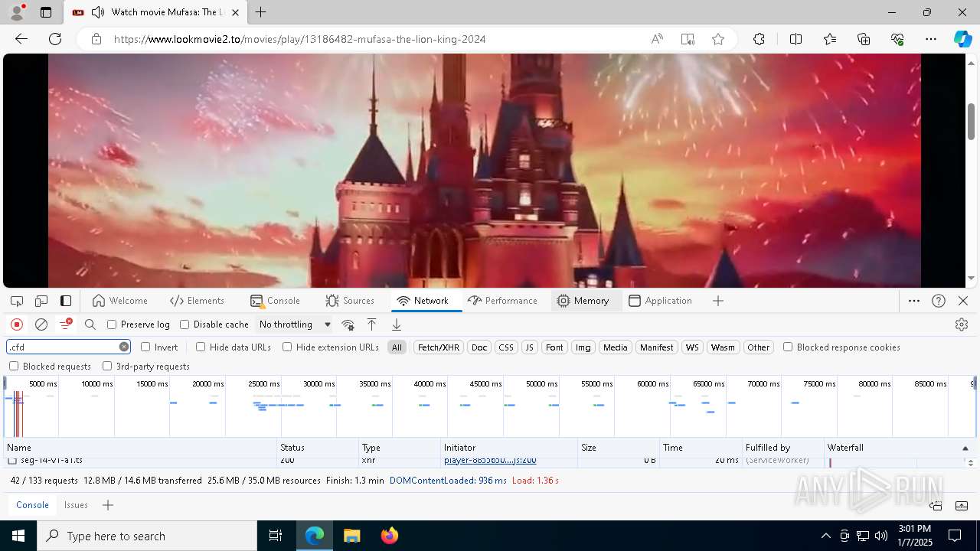Screen dimensions: 980x551
Task: Open Edge Settings and more menu
Action: (931, 39)
